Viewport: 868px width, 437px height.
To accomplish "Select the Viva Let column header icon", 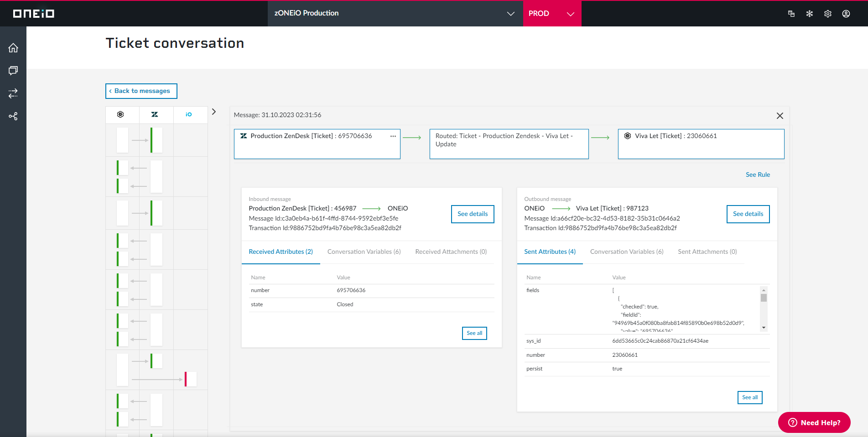I will [x=120, y=114].
